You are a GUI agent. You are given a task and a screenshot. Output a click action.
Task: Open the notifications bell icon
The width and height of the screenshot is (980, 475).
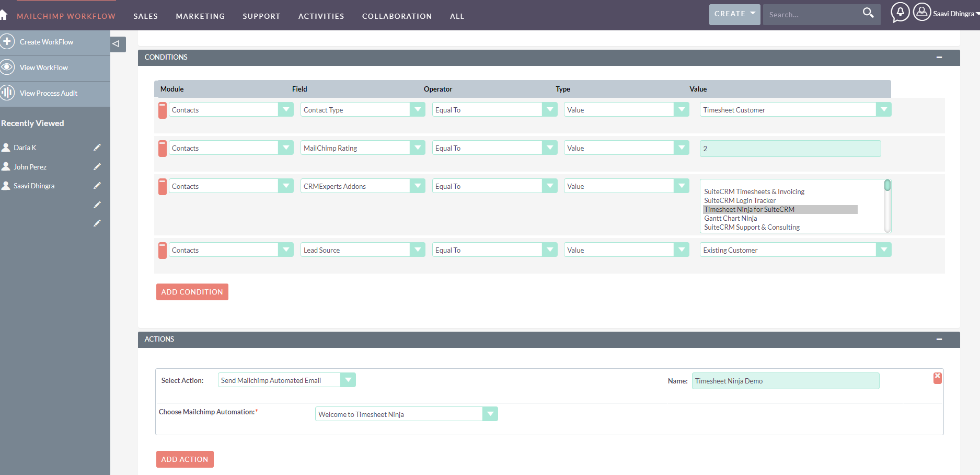point(900,12)
